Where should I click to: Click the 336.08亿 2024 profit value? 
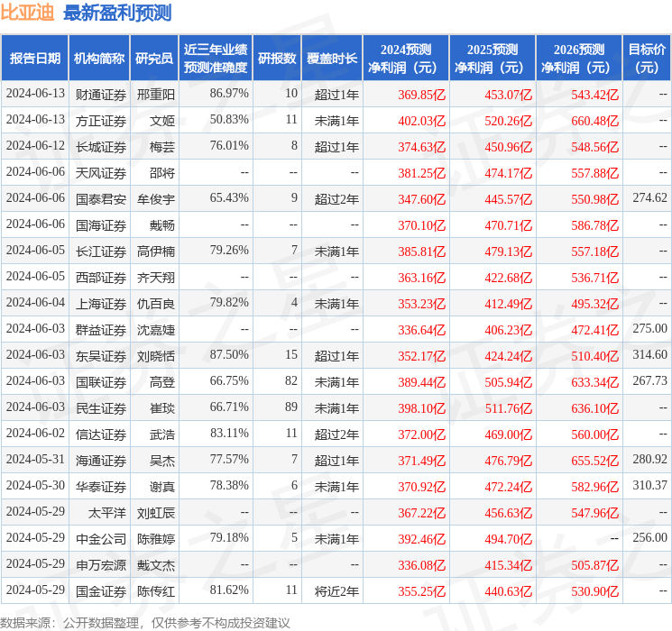(422, 565)
